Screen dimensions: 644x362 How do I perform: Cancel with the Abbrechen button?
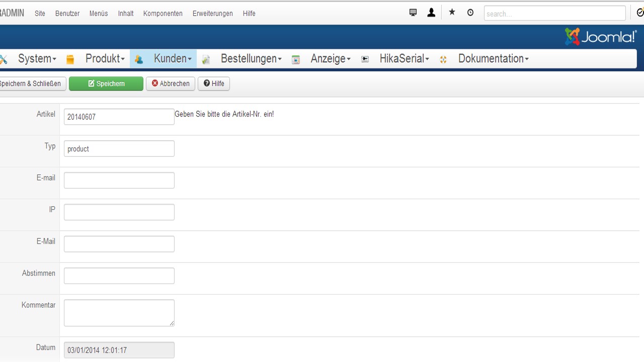click(171, 83)
